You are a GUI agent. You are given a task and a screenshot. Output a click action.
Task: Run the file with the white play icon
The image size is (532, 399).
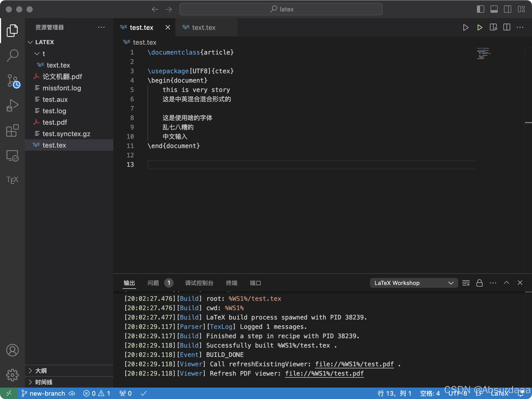click(466, 27)
